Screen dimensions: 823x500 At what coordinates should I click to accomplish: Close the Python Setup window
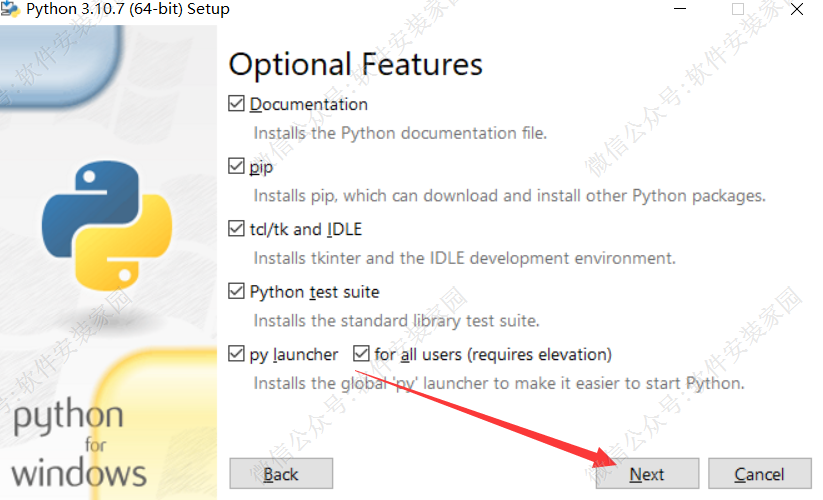click(797, 9)
